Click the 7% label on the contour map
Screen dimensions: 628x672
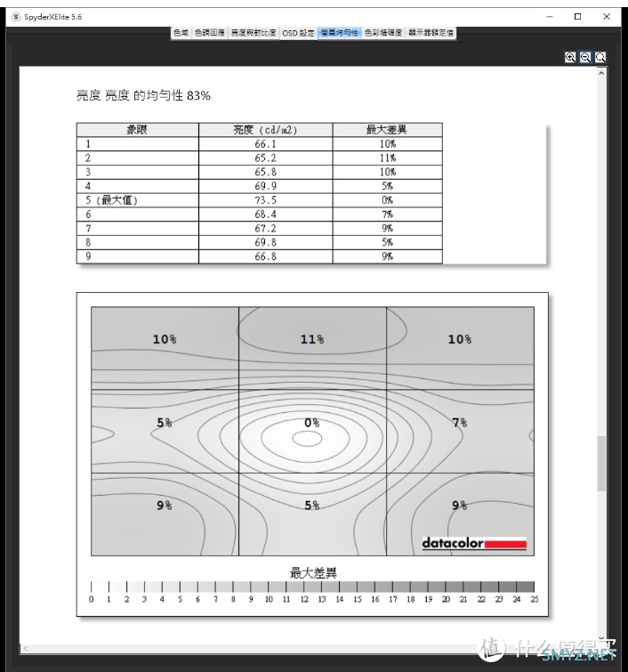coord(460,423)
